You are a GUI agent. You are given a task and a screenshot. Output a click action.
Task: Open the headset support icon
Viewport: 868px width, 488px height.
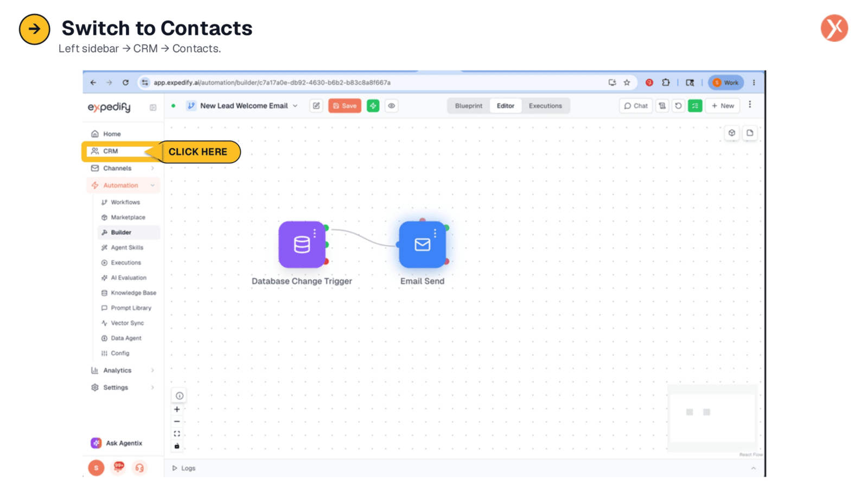tap(140, 467)
